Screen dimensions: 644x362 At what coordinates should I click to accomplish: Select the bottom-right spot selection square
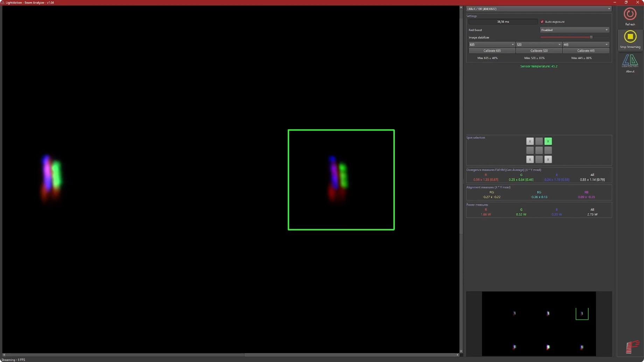click(548, 159)
